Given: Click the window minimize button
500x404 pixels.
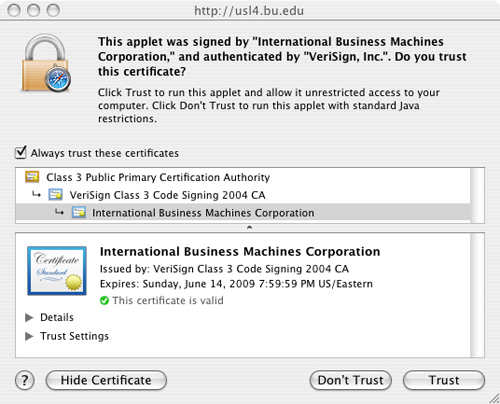Looking at the screenshot, I should click(33, 11).
